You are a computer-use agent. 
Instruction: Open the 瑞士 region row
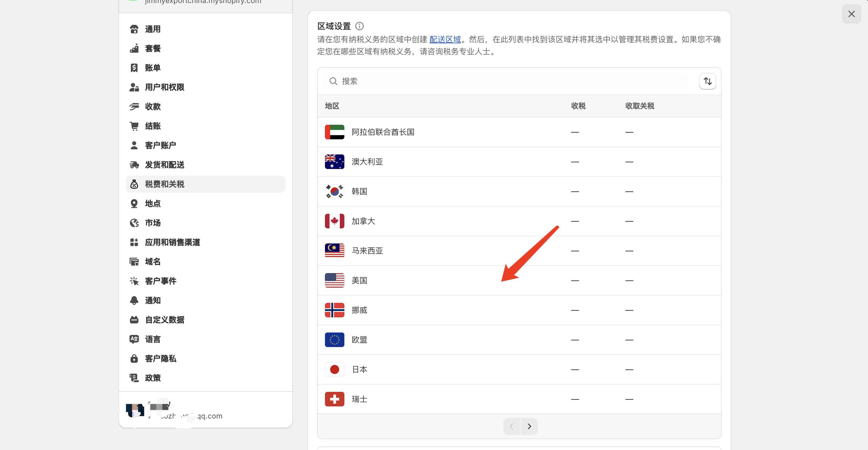(519, 399)
